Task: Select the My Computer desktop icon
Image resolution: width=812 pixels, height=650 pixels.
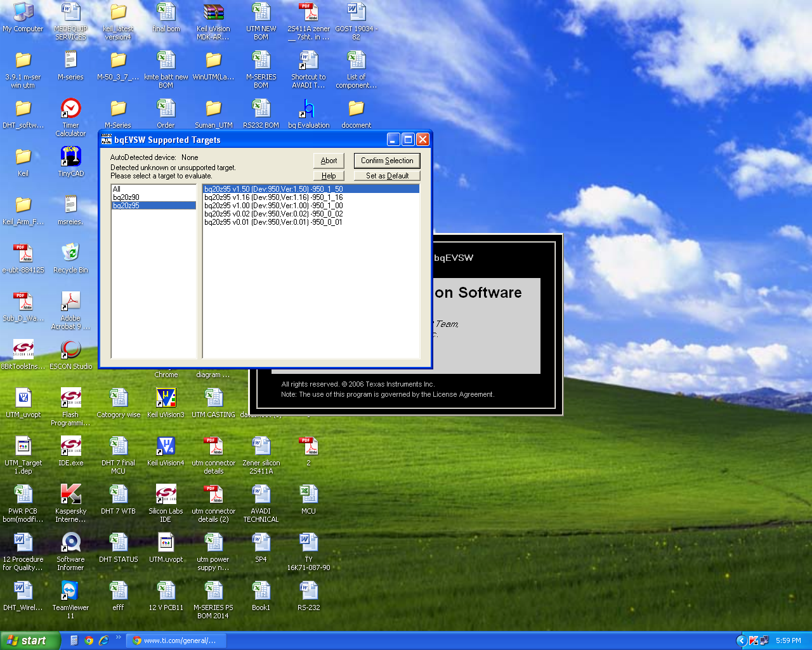Action: coord(23,18)
